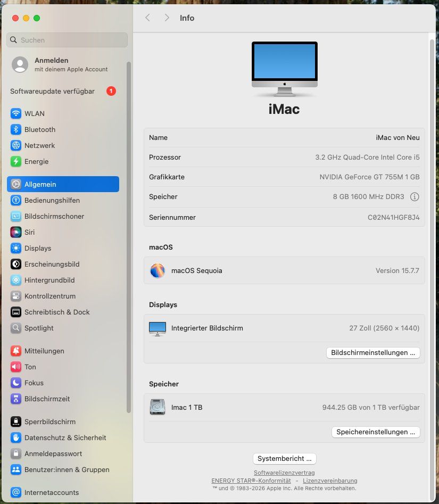
Task: Click the Version 15.7.7 text
Action: pos(397,271)
